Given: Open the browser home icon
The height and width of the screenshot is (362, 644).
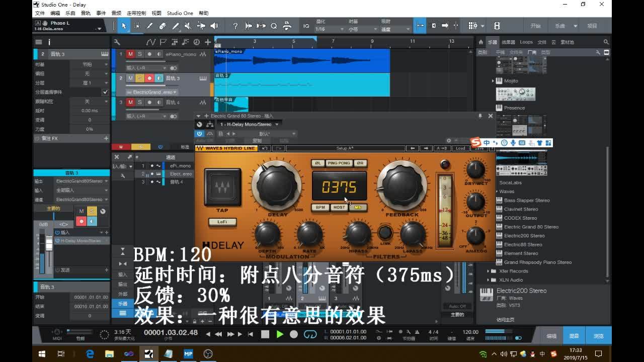Looking at the screenshot, I should coord(481,42).
